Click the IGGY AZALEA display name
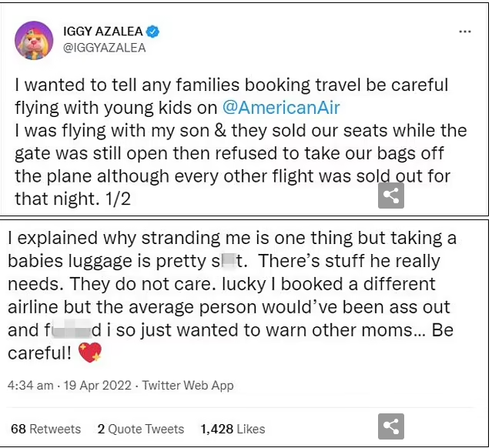The image size is (492, 448). [x=103, y=32]
